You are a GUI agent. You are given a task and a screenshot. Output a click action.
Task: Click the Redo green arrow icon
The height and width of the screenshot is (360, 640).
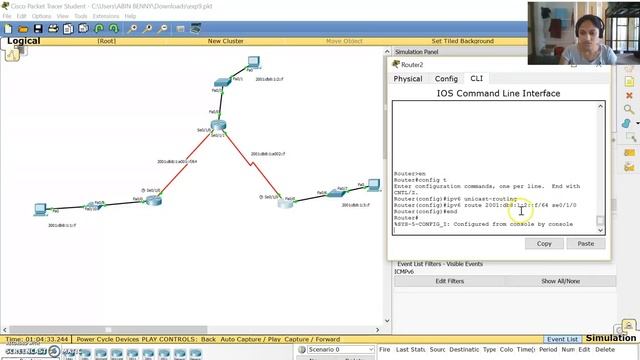(x=114, y=29)
